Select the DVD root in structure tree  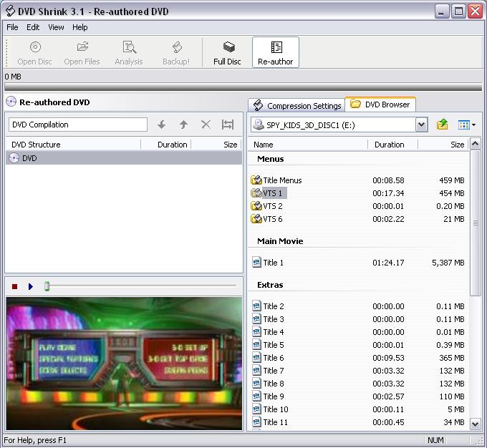pyautogui.click(x=124, y=158)
